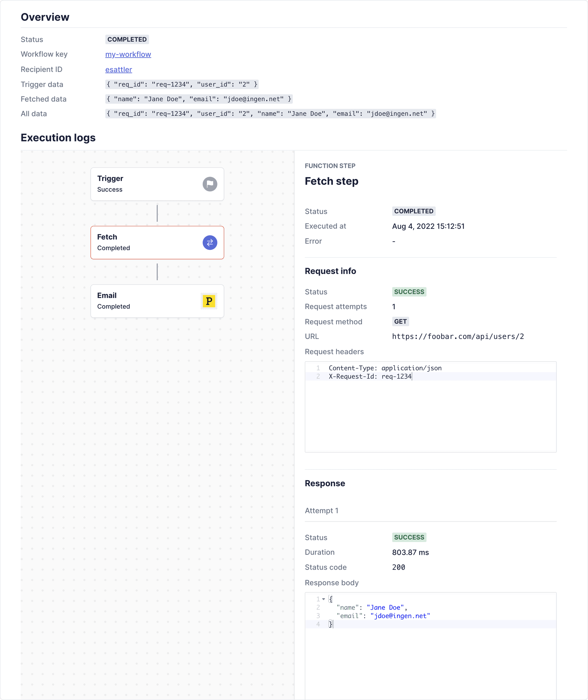The image size is (588, 700).
Task: Click the Trigger data JSON value
Action: coord(182,84)
